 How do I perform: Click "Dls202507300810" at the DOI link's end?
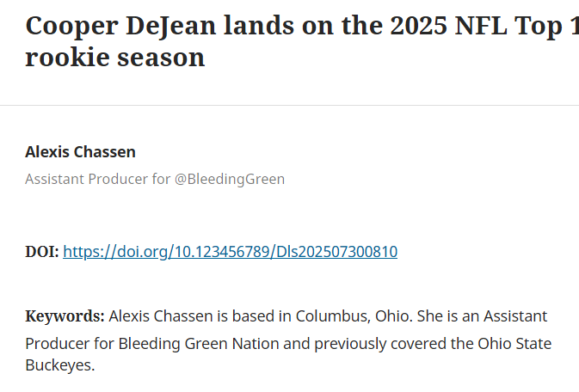pos(336,252)
